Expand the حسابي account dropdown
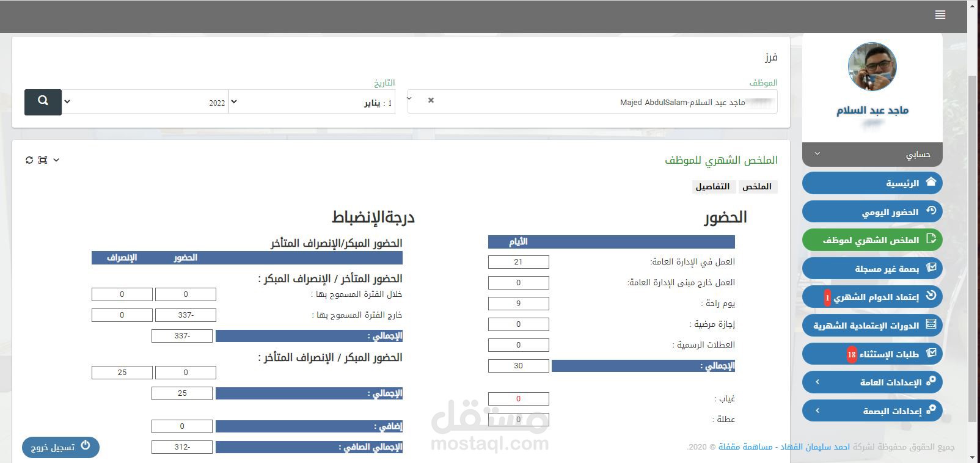This screenshot has height=463, width=980. pos(872,155)
